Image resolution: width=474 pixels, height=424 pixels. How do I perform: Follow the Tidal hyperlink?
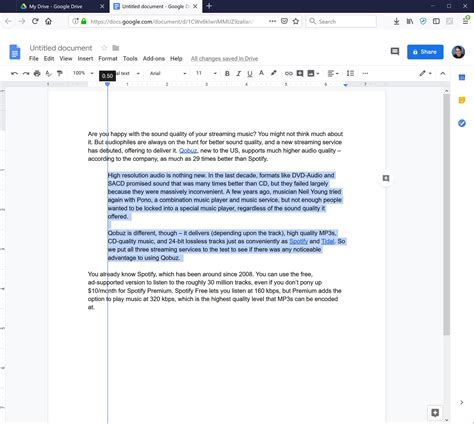[x=328, y=241]
